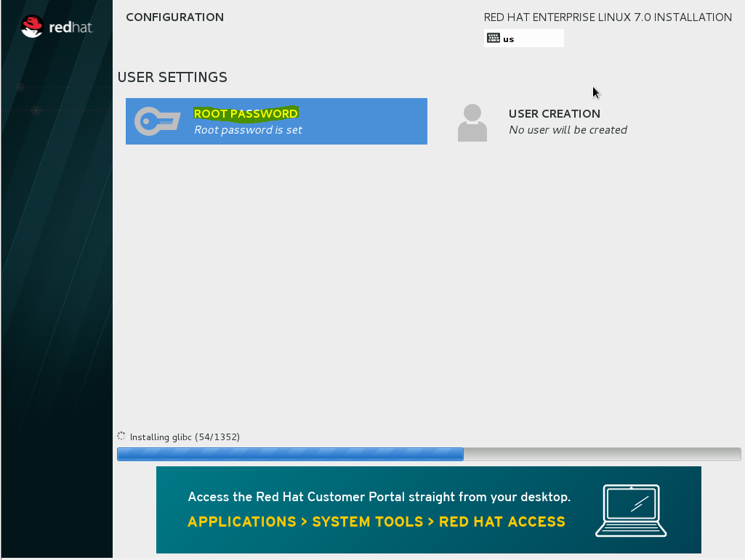The width and height of the screenshot is (745, 560).
Task: Click the keyboard layout icon
Action: (x=494, y=38)
